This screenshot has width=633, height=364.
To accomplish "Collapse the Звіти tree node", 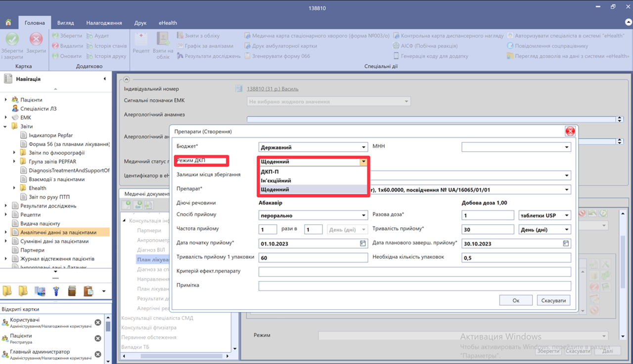I will click(6, 126).
